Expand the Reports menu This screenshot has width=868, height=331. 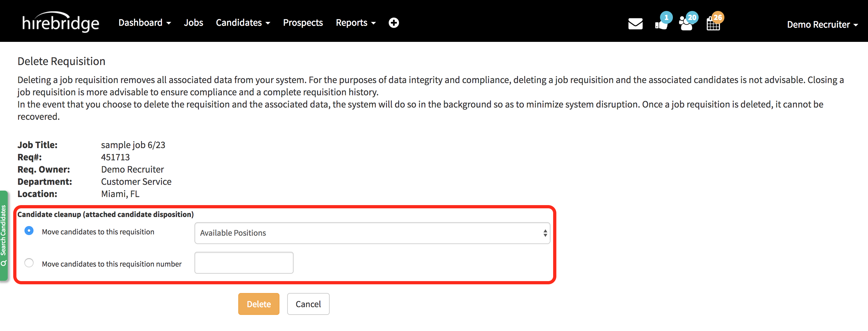[x=355, y=23]
